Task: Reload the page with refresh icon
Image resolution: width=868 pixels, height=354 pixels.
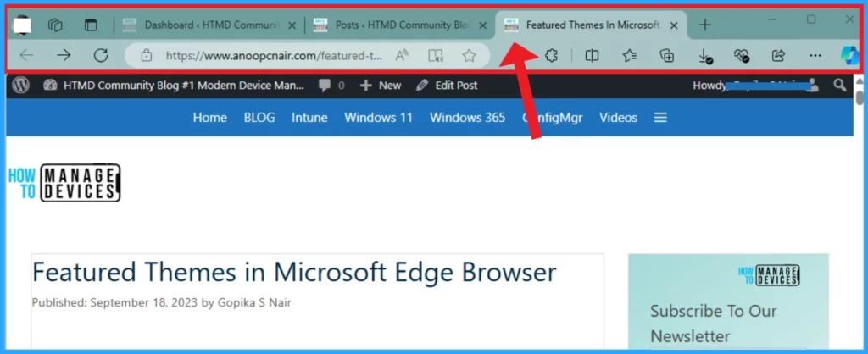Action: (101, 55)
